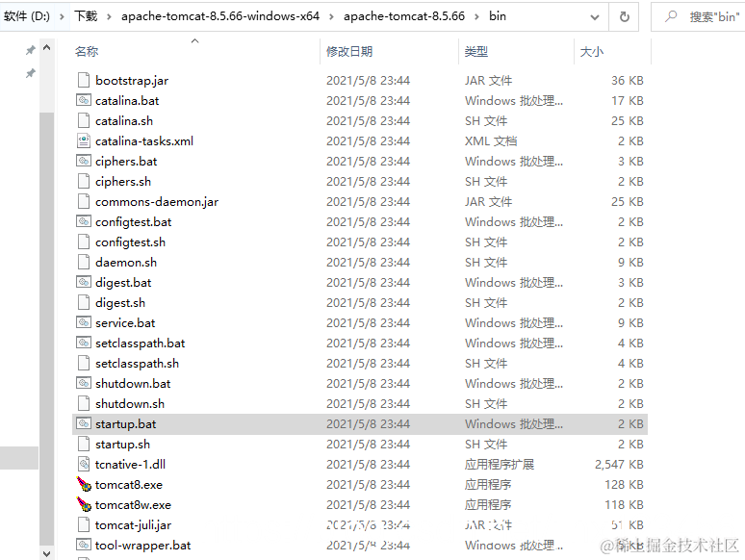Select the tomcat8.exe file name
745x560 pixels.
click(x=129, y=485)
